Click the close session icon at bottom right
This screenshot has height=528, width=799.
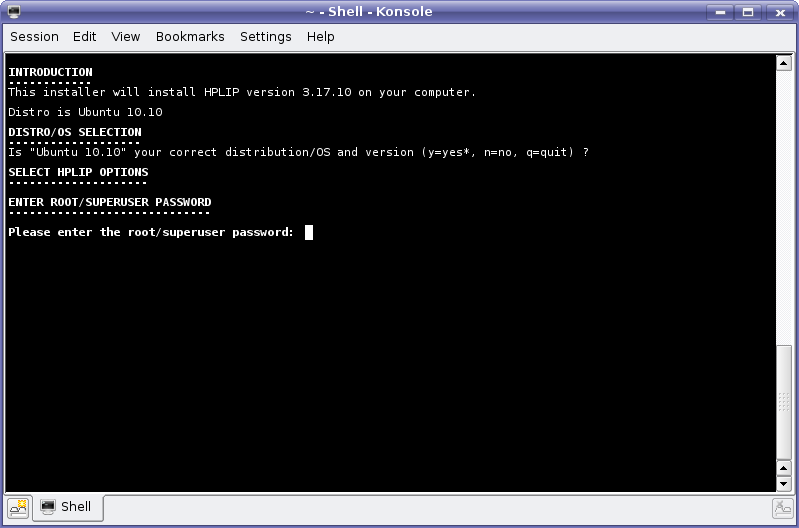coord(782,508)
